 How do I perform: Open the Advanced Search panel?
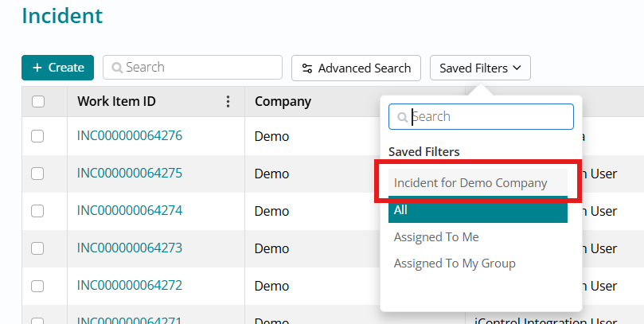355,68
